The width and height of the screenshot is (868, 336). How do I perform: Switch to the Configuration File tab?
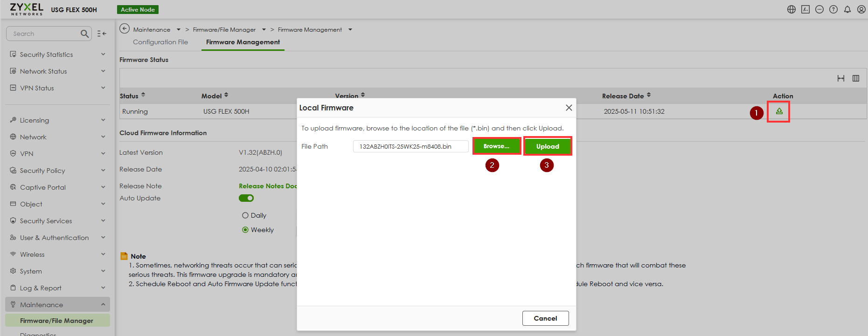click(160, 42)
